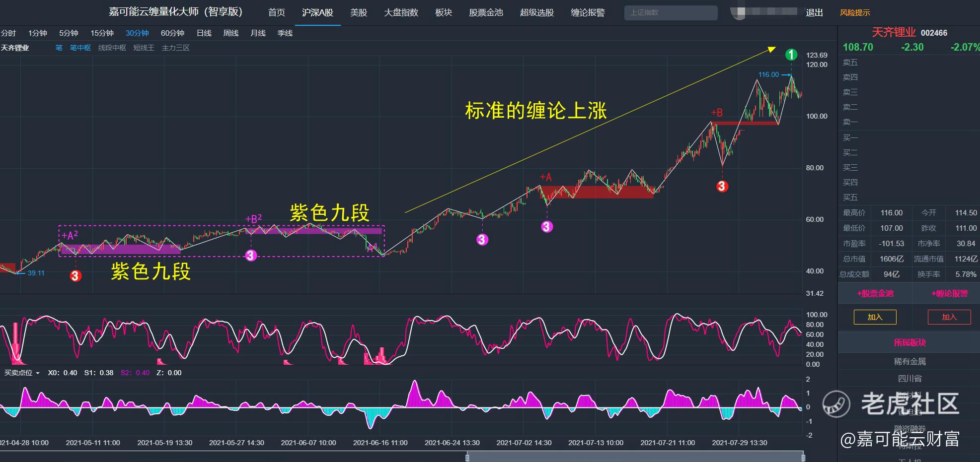Click the 上证指数 search field
This screenshot has height=462, width=980.
(671, 13)
